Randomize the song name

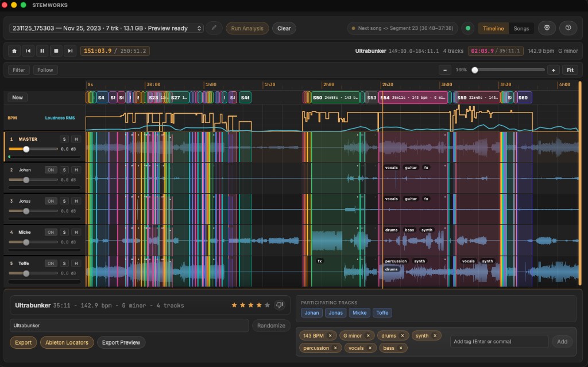[x=271, y=325]
